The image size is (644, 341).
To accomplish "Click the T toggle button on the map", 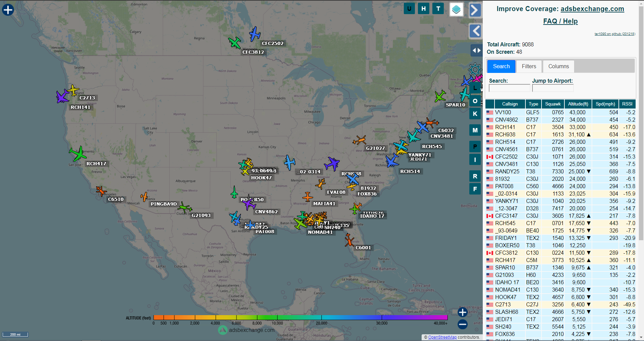I will point(438,9).
